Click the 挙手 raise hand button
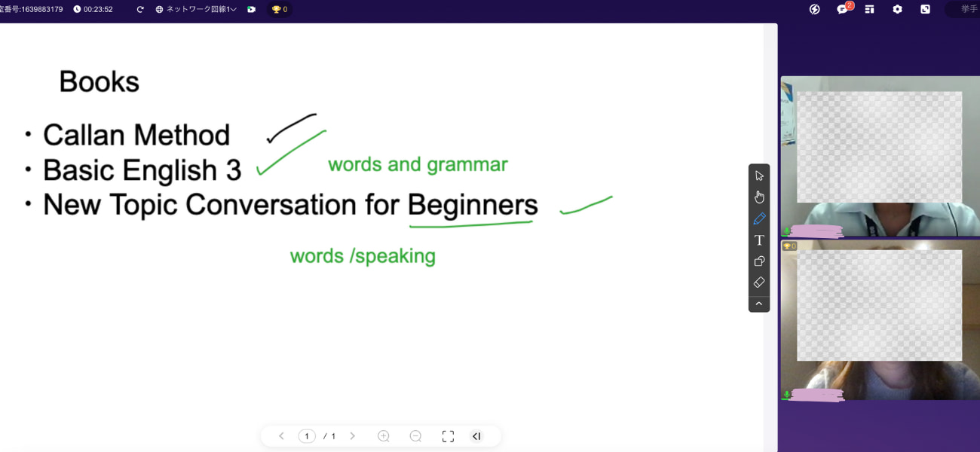The height and width of the screenshot is (452, 980). (968, 10)
